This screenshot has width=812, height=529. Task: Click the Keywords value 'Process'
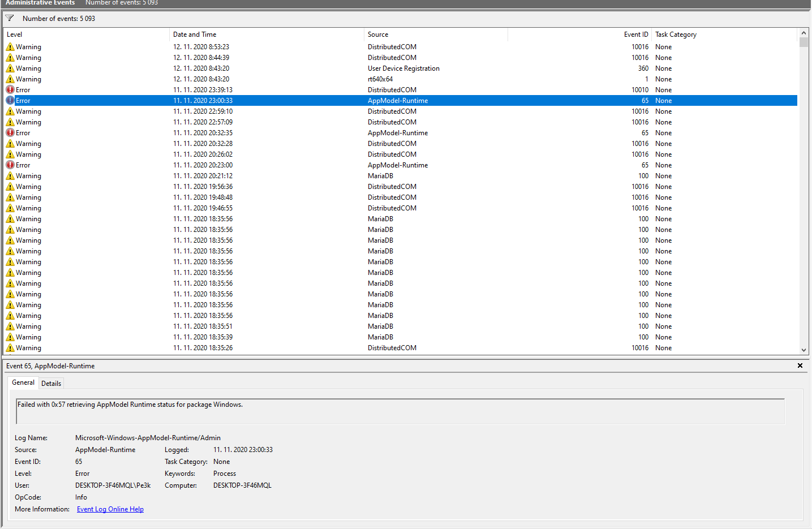[x=225, y=474]
